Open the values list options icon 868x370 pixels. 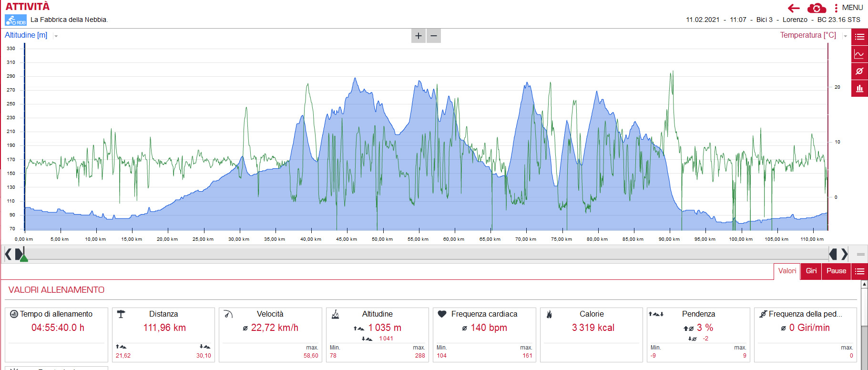point(859,271)
